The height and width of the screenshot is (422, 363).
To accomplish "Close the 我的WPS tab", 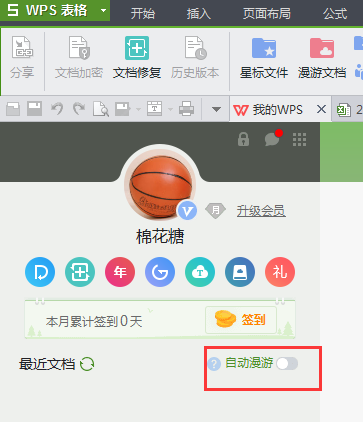I will click(321, 109).
